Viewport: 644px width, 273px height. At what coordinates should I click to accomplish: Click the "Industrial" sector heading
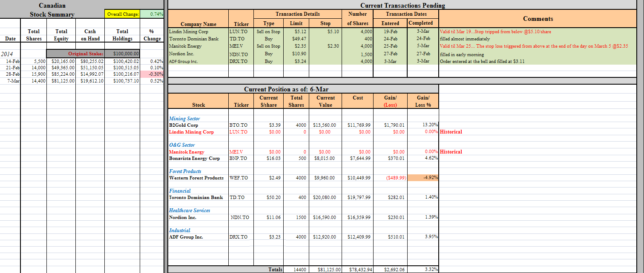180,230
